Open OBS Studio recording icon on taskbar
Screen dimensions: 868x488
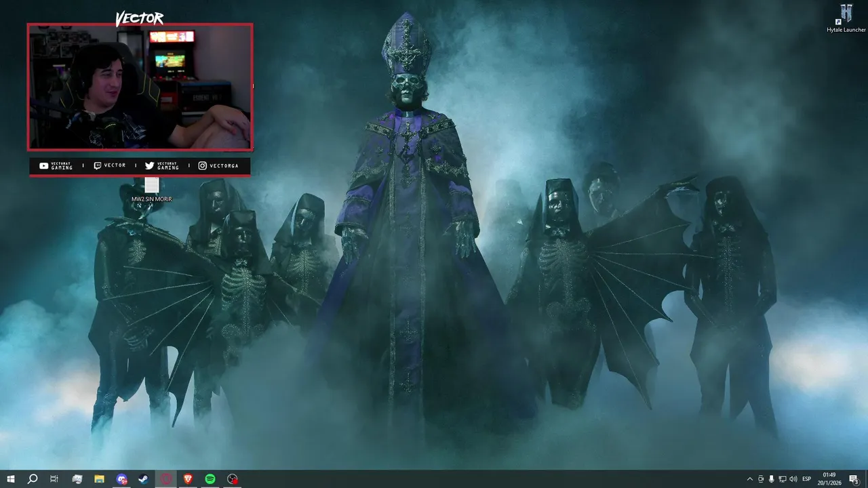[x=233, y=479]
